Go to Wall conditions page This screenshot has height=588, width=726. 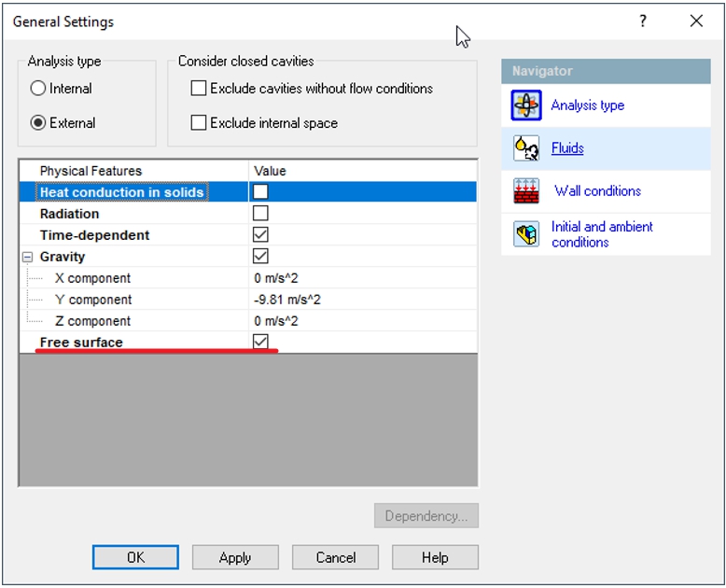coord(597,191)
